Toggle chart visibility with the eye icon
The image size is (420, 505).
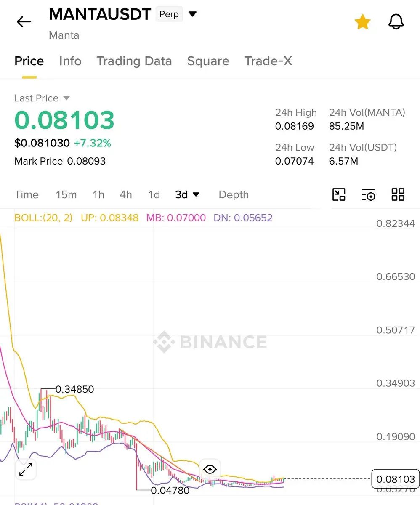tap(210, 469)
